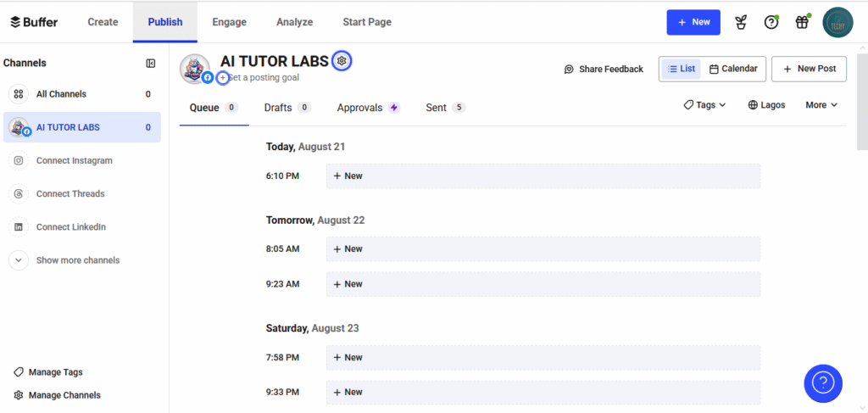Screen dimensions: 868x413
Task: Switch to Calendar view
Action: [733, 70]
